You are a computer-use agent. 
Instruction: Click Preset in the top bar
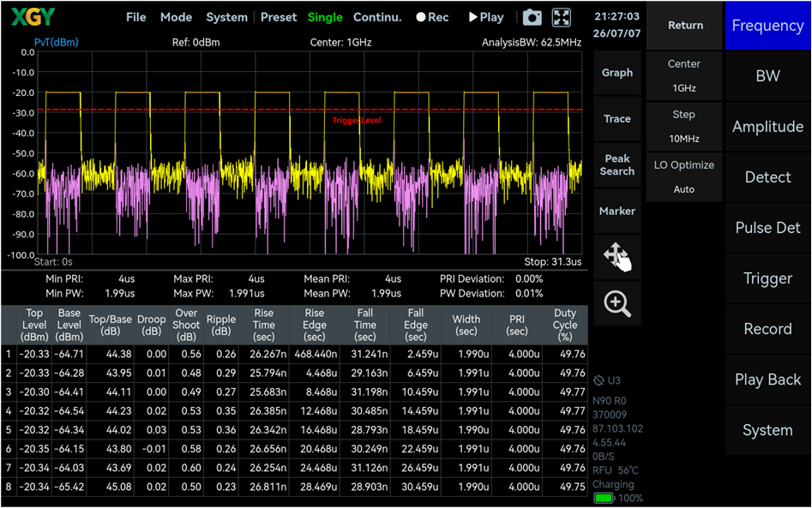coord(279,17)
